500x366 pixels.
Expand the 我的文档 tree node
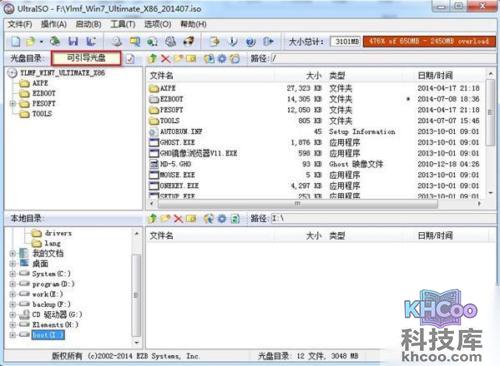[x=12, y=254]
